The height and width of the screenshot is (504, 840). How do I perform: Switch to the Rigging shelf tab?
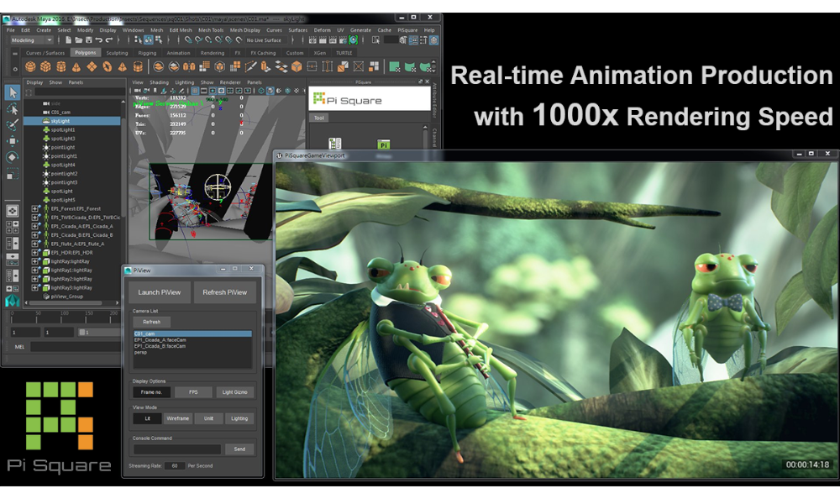point(147,52)
